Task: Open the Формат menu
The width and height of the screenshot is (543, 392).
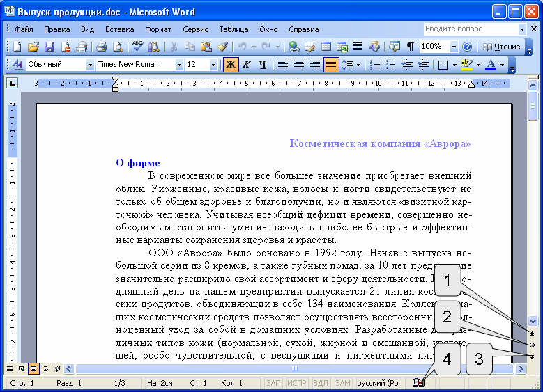Action: [x=158, y=29]
